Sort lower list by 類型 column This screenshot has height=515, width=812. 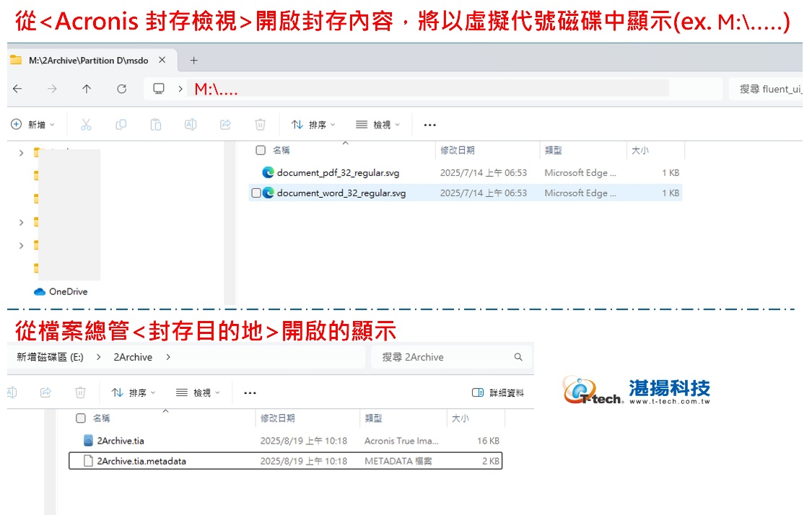point(373,418)
